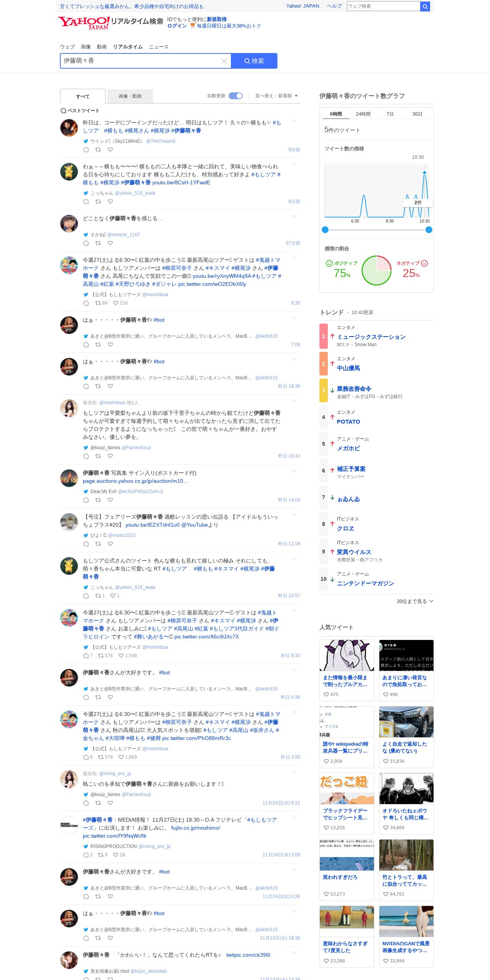Open the 中山優馬 trend link
This screenshot has height=980, width=490.
click(348, 368)
